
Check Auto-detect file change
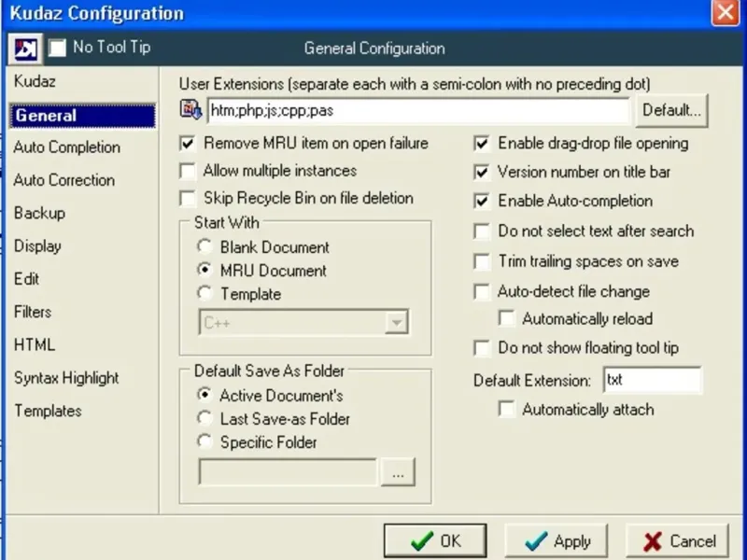(x=482, y=291)
